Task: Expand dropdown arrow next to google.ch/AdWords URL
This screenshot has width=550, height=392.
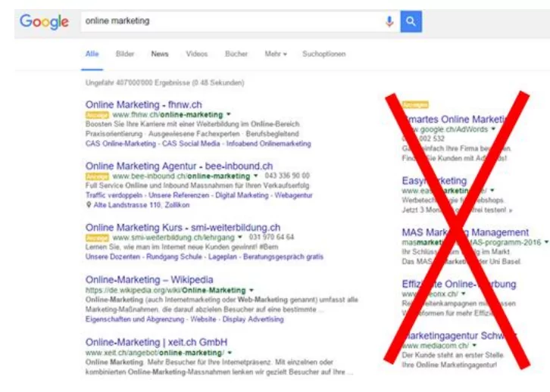Action: pyautogui.click(x=493, y=129)
